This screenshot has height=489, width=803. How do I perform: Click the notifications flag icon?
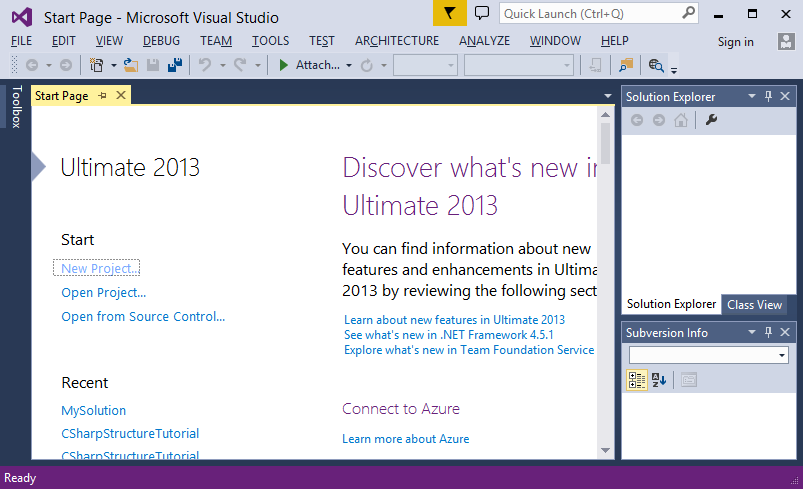pyautogui.click(x=449, y=13)
